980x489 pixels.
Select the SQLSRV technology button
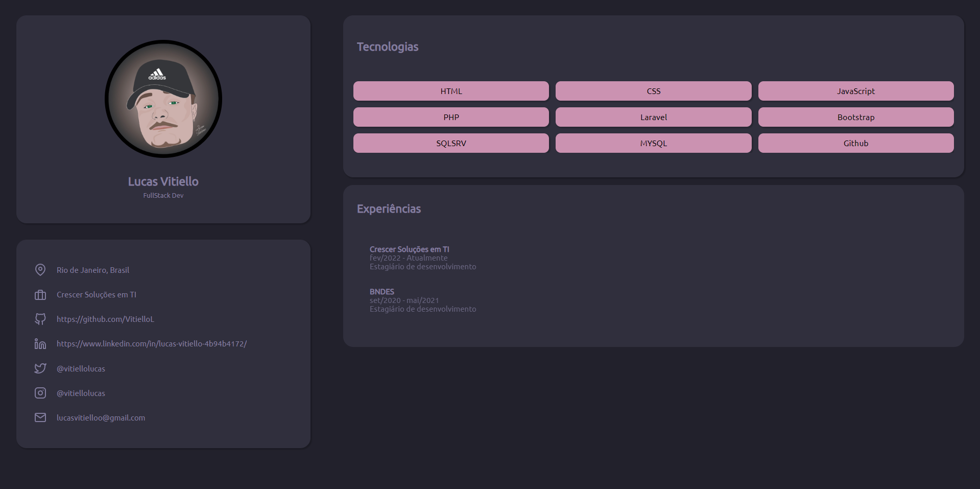point(451,143)
